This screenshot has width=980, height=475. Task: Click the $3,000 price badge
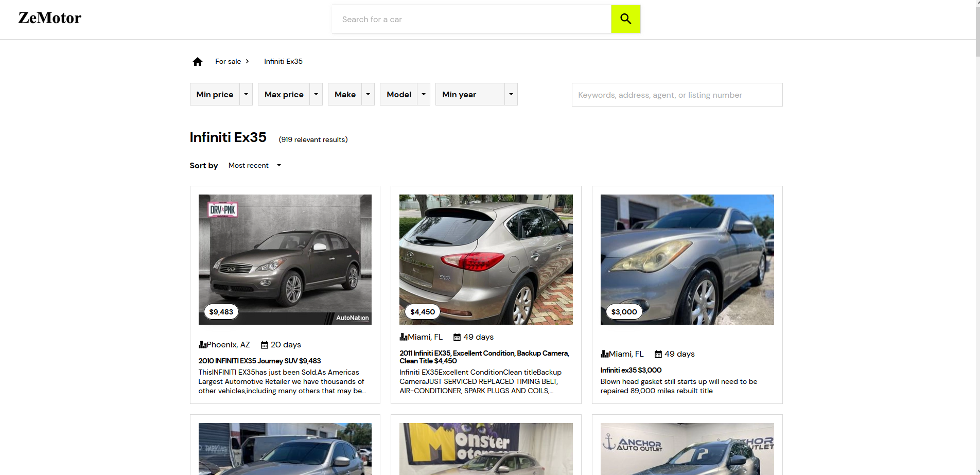(x=624, y=312)
